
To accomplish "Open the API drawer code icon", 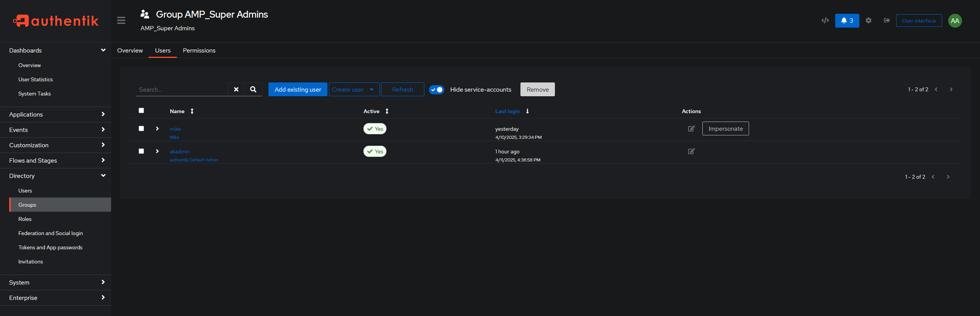I will tap(825, 21).
